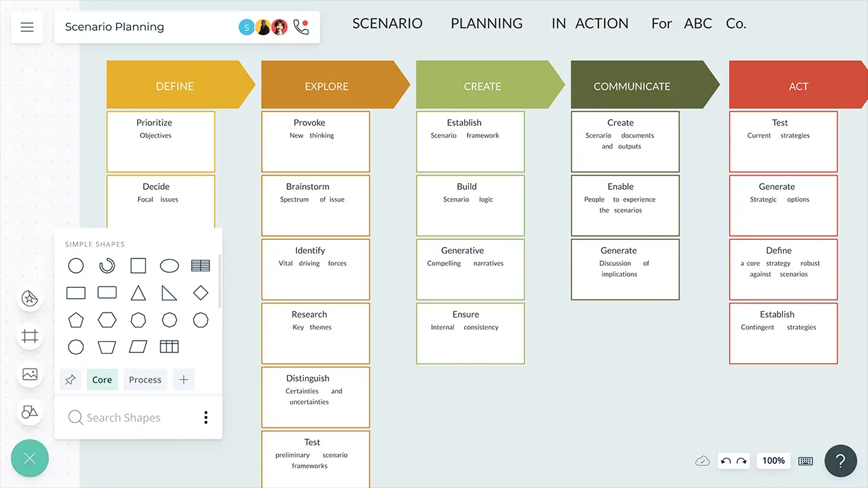Screen dimensions: 868x488
Task: Click the undo arrow
Action: [725, 461]
